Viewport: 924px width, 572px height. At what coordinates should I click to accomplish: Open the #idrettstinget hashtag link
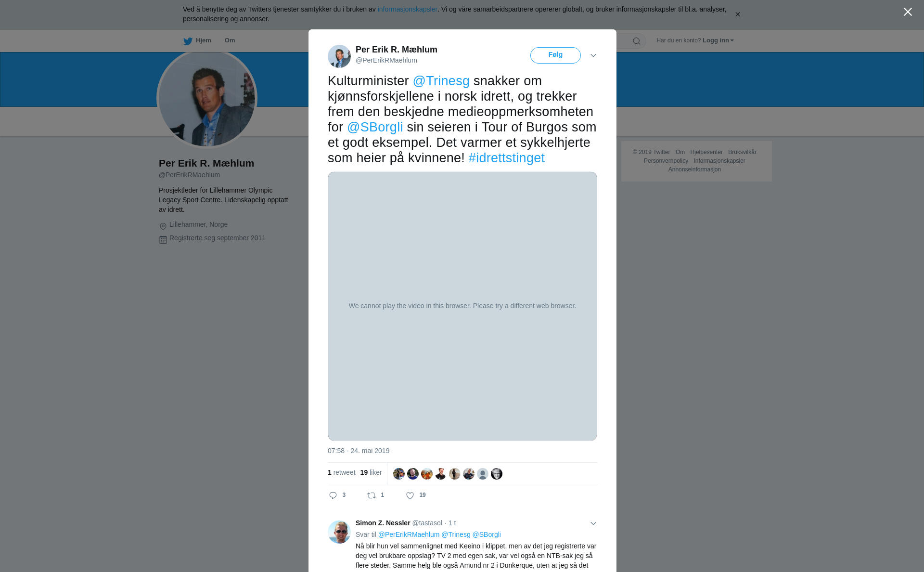tap(506, 158)
